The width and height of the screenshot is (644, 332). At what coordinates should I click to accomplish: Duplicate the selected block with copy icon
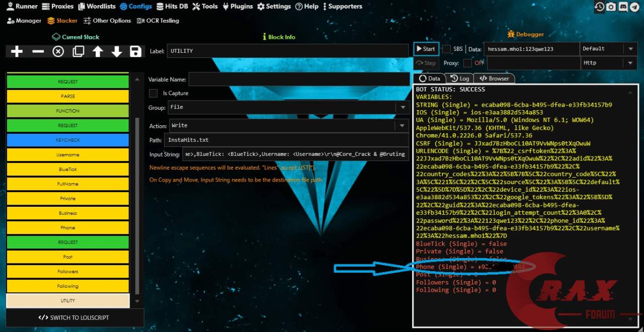click(78, 51)
